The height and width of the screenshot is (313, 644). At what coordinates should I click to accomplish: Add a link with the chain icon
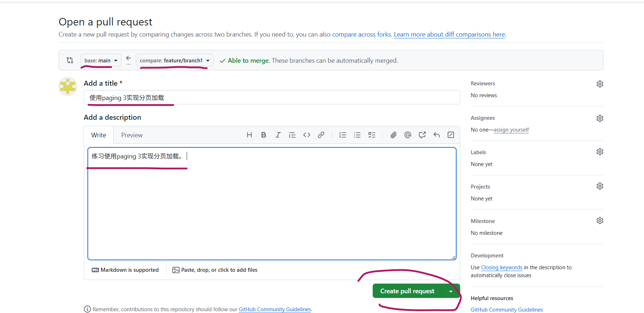coord(321,135)
